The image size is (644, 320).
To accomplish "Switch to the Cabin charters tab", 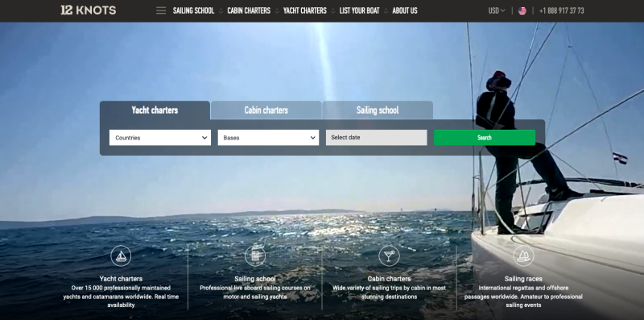I will coord(266,110).
